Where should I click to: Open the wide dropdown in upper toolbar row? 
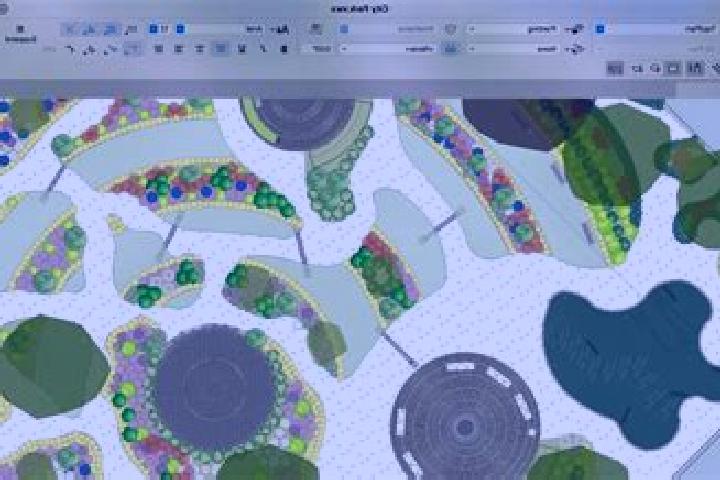pos(513,29)
